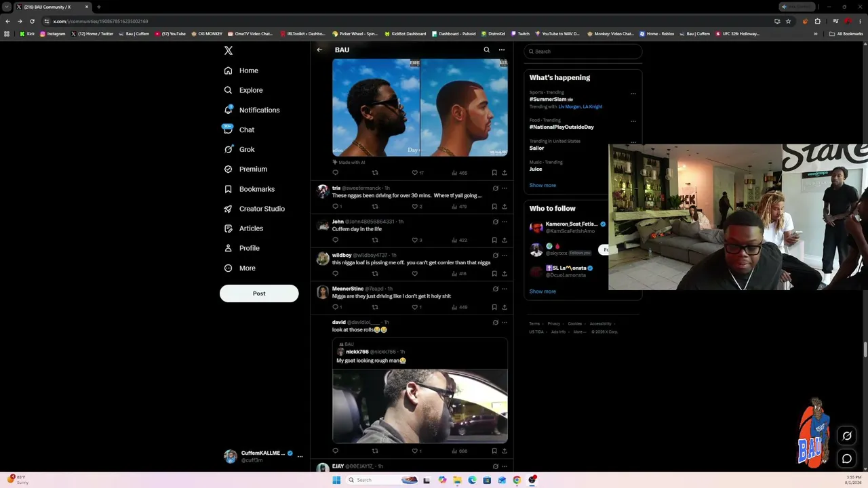Open the Terms link in the footer
The image size is (868, 488).
point(534,324)
